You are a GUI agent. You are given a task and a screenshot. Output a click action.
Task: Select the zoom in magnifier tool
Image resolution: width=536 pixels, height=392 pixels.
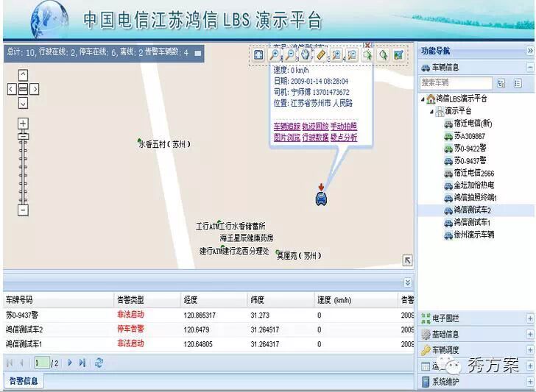tap(274, 55)
